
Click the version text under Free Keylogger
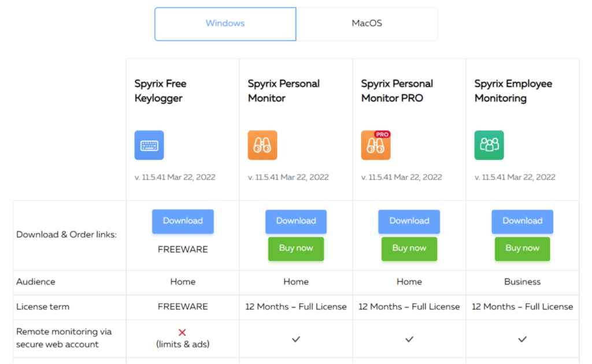point(175,177)
